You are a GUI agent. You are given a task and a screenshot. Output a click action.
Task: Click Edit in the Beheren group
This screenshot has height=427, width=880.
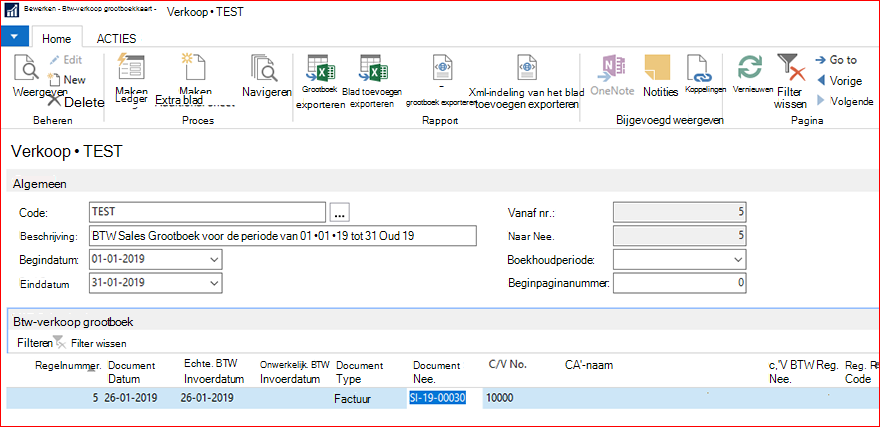pyautogui.click(x=65, y=60)
